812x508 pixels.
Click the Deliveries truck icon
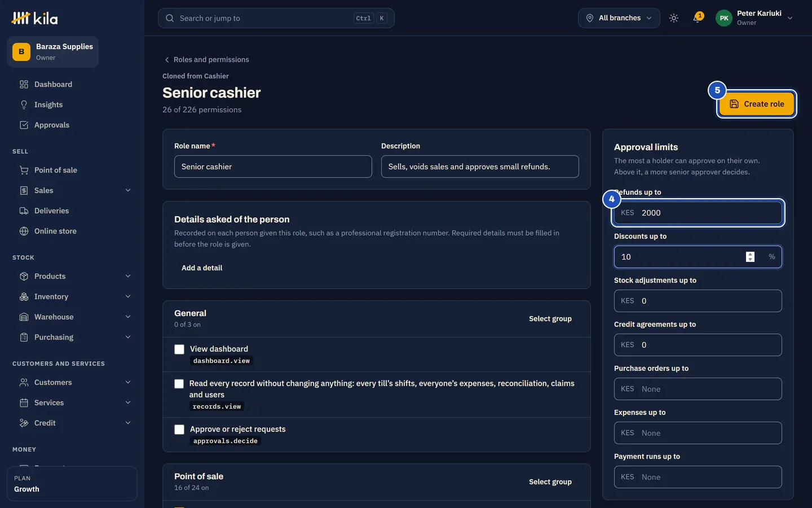[24, 211]
